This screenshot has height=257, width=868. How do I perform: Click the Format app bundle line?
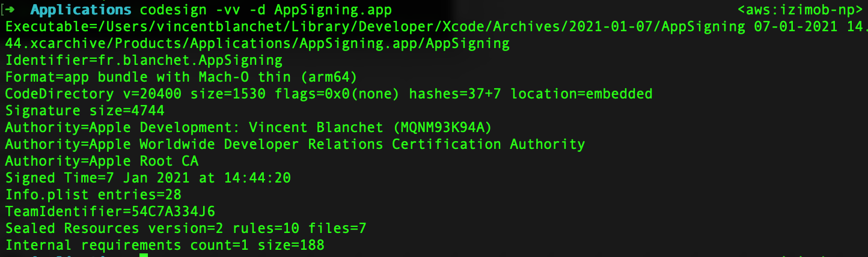point(182,77)
